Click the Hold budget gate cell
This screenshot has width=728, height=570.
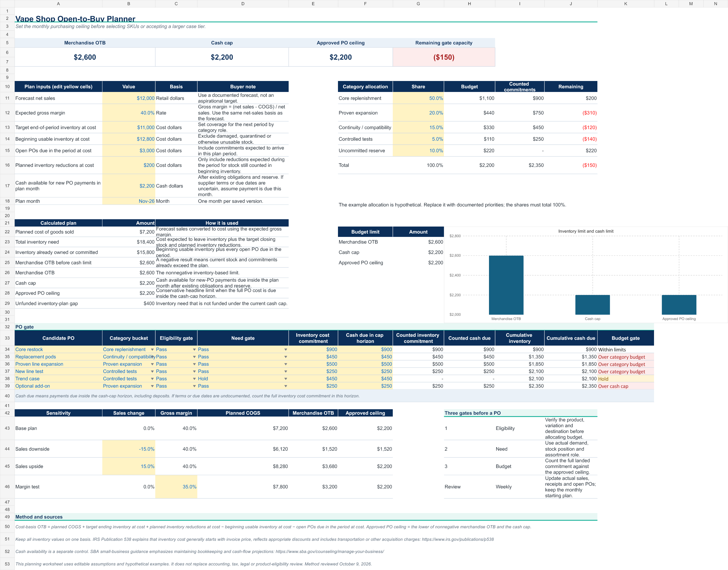pyautogui.click(x=625, y=379)
